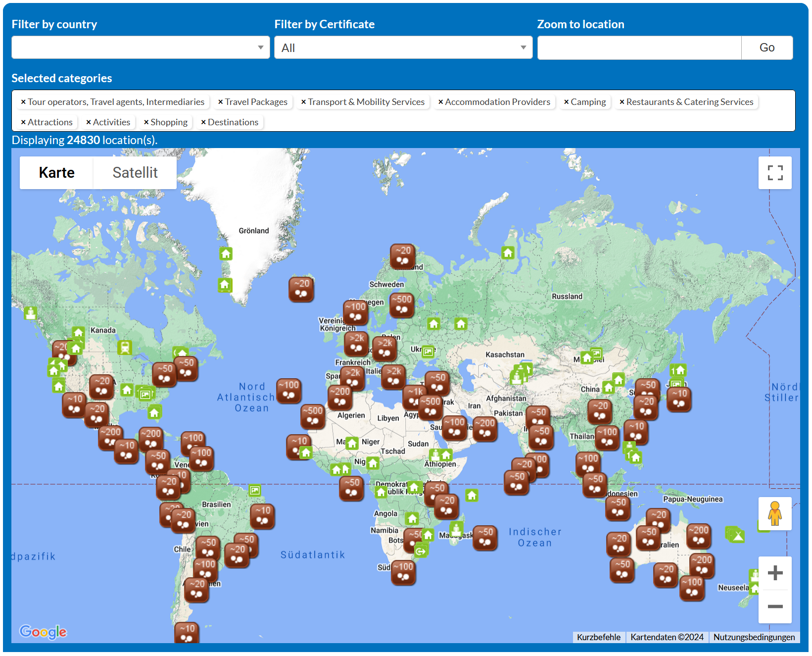
Task: Open the Nutzungsbedingungen link
Action: point(754,637)
